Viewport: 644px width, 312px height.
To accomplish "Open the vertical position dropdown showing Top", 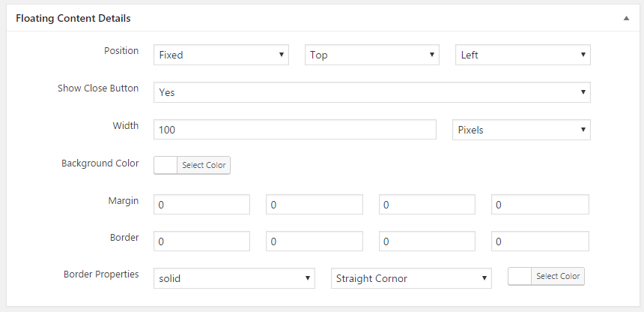I will pos(372,55).
